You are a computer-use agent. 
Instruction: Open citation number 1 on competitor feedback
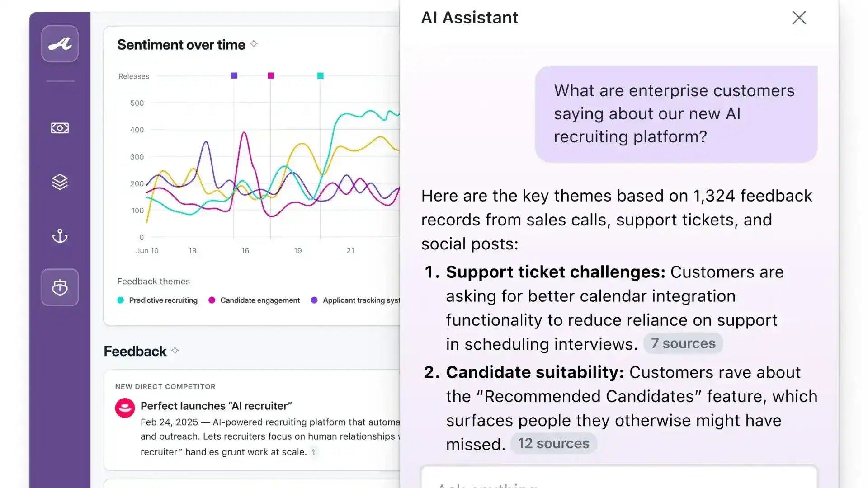pos(313,452)
